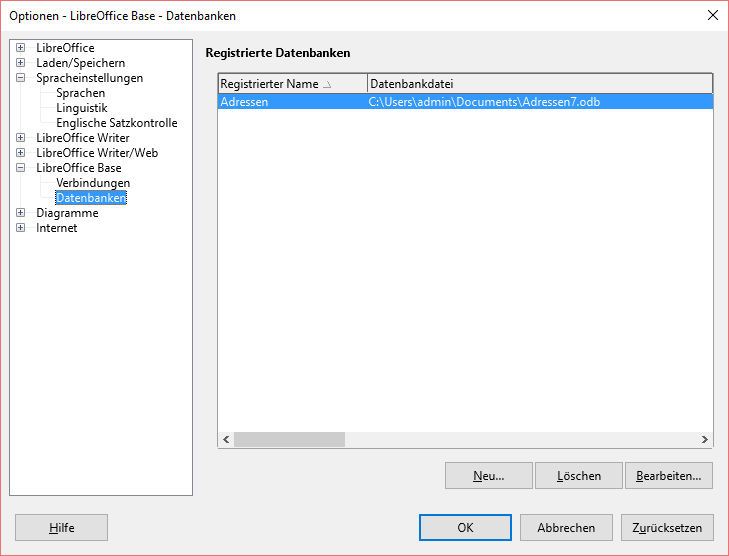Expand the LibreOffice Writer/Web node
Viewport: 729px width, 556px height.
(x=20, y=152)
